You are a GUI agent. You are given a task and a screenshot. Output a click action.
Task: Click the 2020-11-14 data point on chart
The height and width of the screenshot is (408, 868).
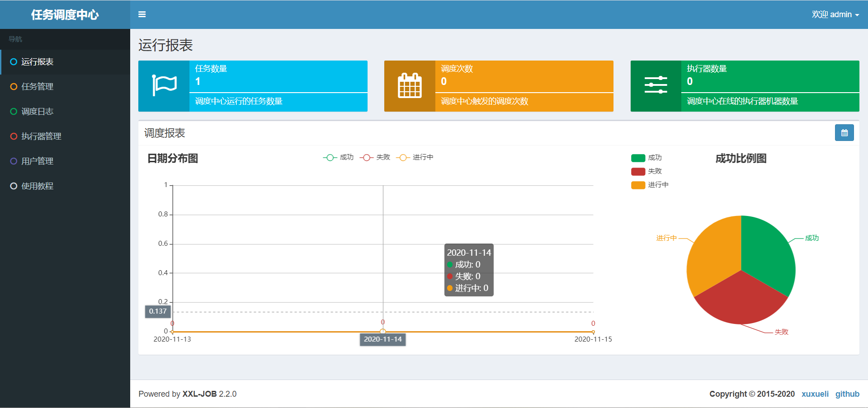(x=383, y=331)
